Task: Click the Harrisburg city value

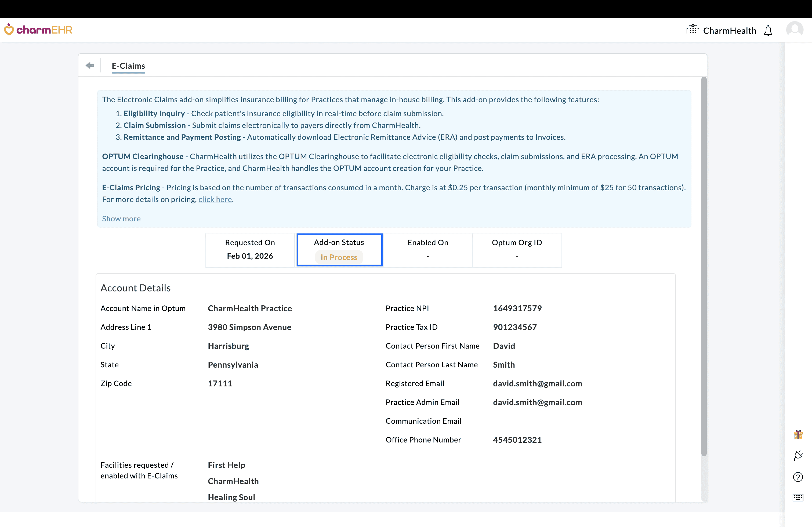Action: pyautogui.click(x=228, y=346)
